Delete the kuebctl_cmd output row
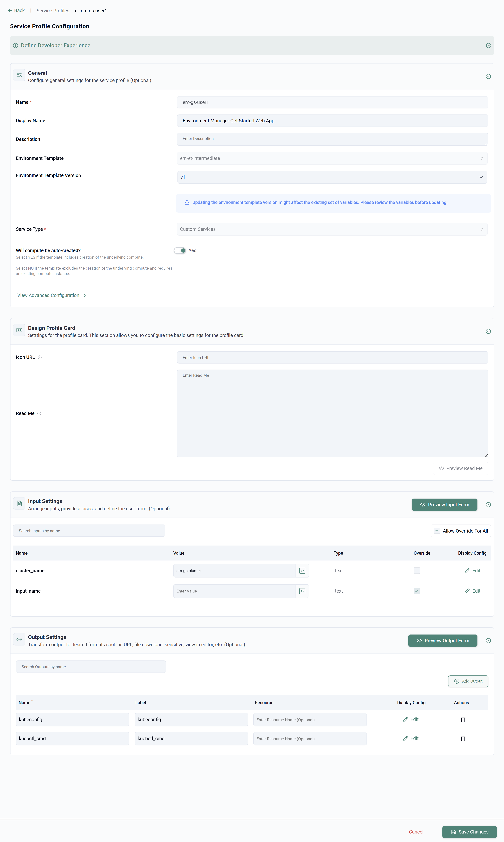The height and width of the screenshot is (842, 504). pos(463,738)
